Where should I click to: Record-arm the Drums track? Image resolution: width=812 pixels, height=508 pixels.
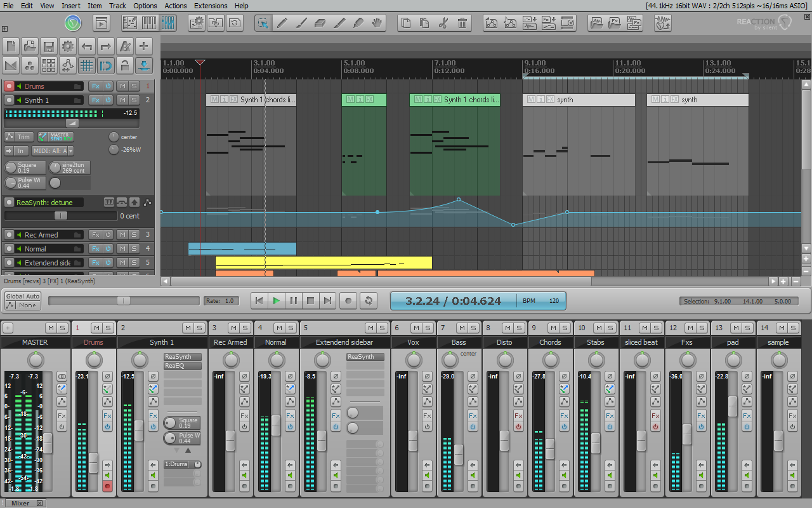9,86
